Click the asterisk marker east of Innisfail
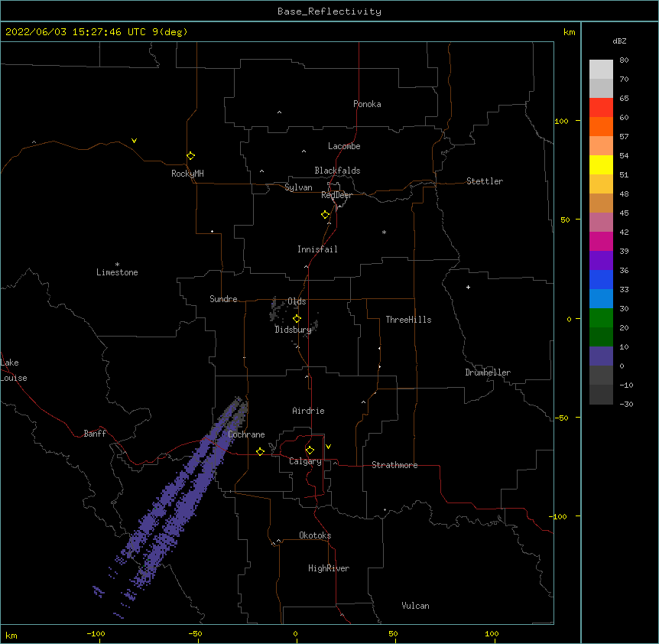Viewport: 659px width, 644px height. point(384,232)
